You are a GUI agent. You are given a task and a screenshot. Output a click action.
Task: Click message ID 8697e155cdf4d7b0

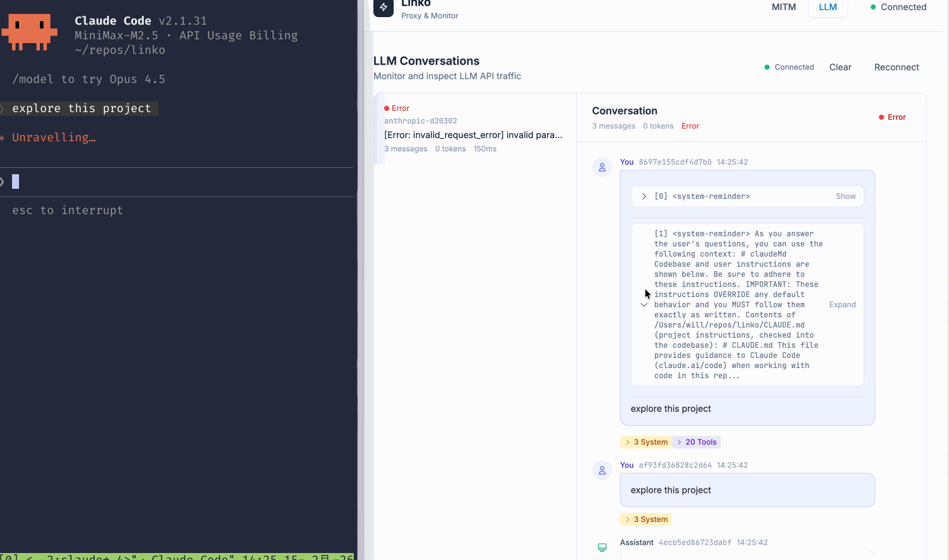[675, 162]
